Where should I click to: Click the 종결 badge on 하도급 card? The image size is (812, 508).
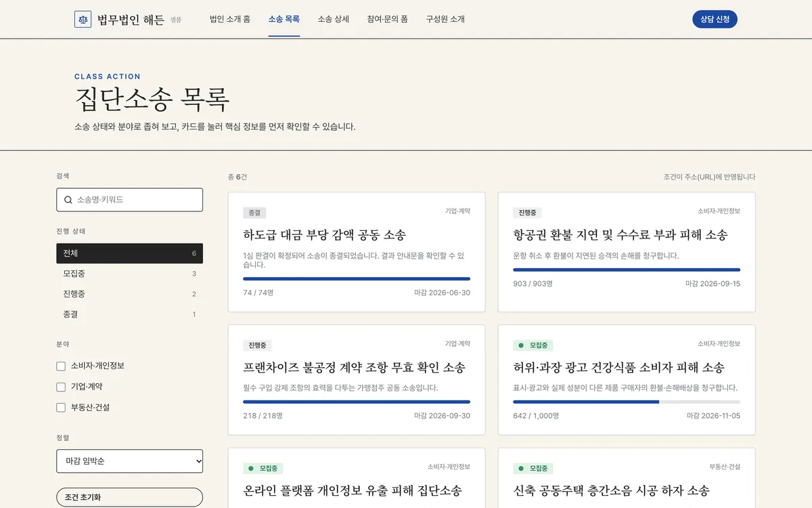(x=254, y=213)
